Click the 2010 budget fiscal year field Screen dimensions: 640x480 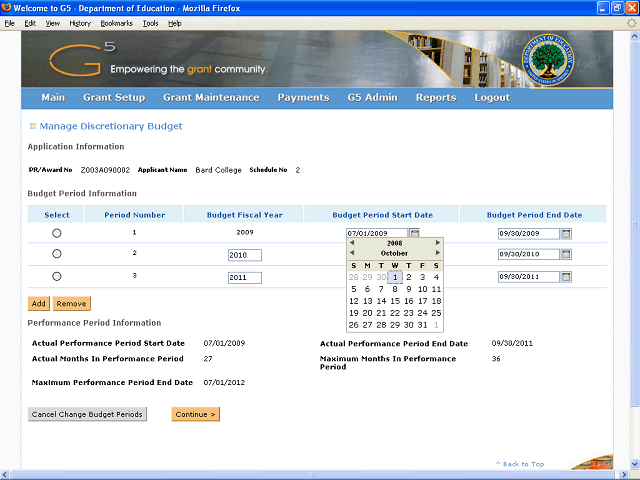244,255
